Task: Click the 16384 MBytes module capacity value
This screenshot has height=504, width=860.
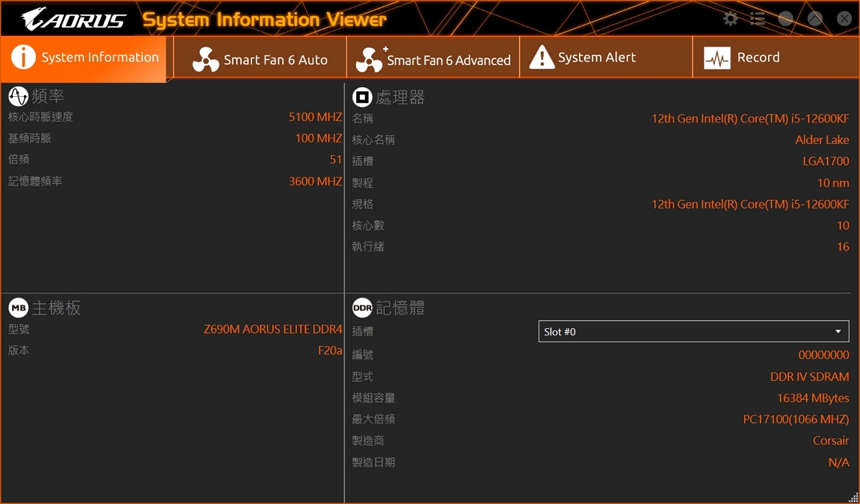Action: click(x=813, y=398)
